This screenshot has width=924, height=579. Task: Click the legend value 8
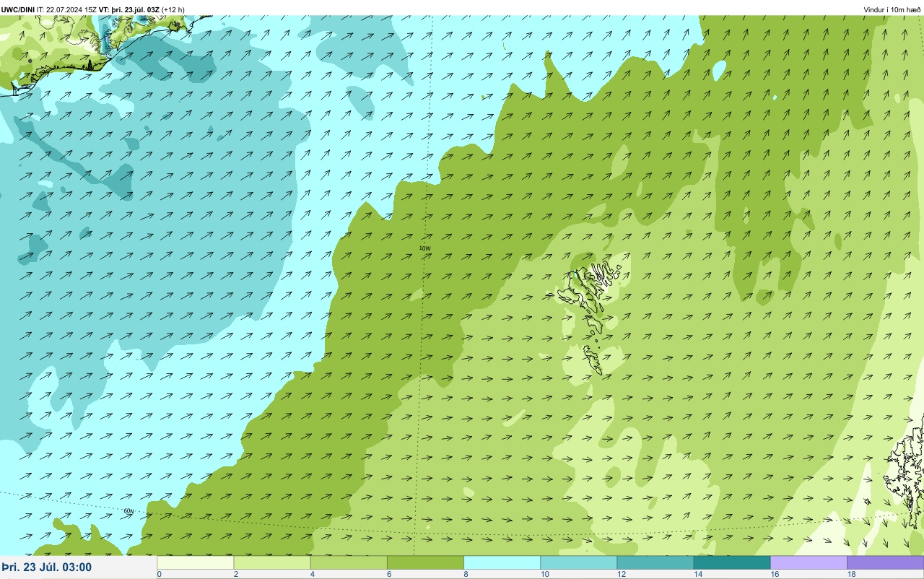coord(465,575)
